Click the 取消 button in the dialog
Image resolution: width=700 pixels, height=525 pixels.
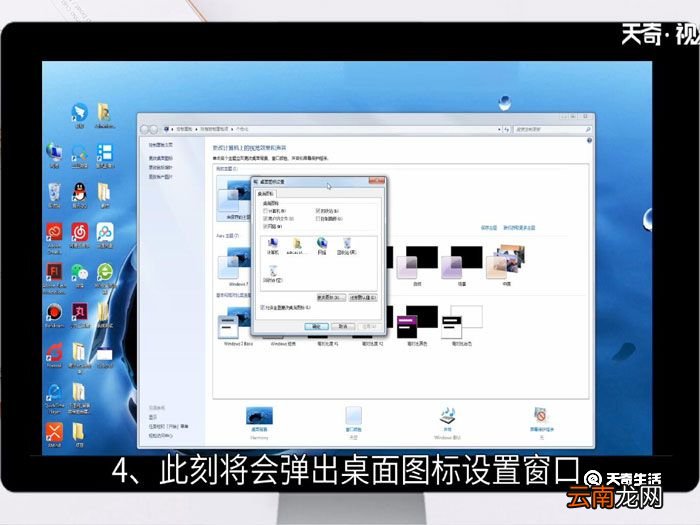[x=343, y=326]
